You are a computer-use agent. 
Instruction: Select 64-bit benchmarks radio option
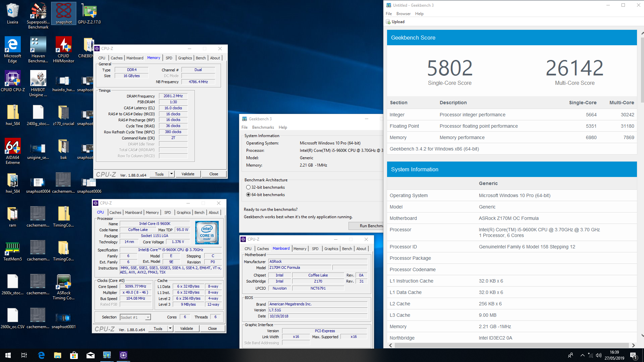(248, 195)
